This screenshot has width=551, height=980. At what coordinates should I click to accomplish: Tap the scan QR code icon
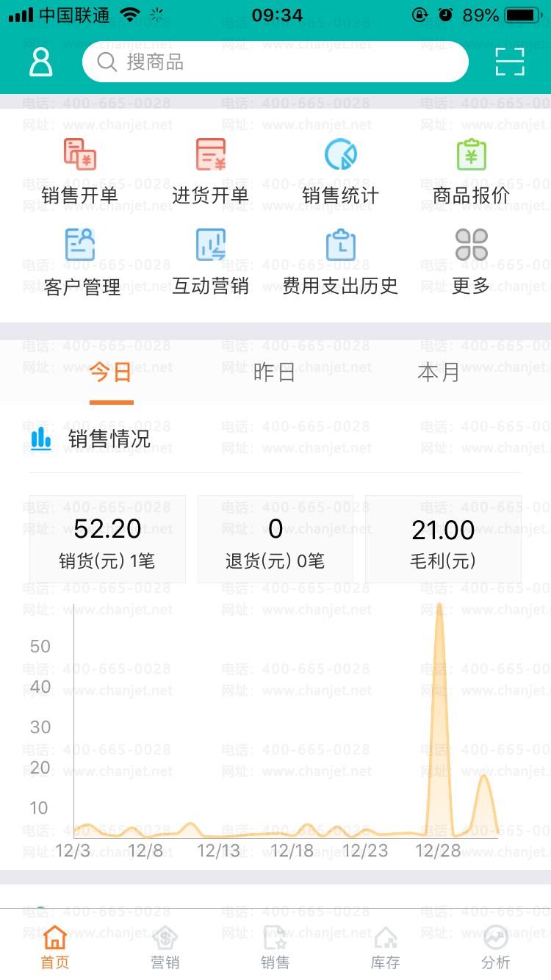pyautogui.click(x=510, y=62)
